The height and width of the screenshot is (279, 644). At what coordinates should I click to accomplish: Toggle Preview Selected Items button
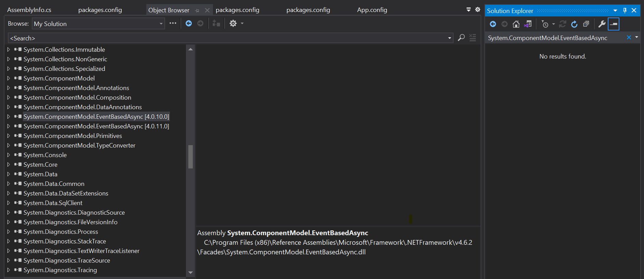[614, 24]
